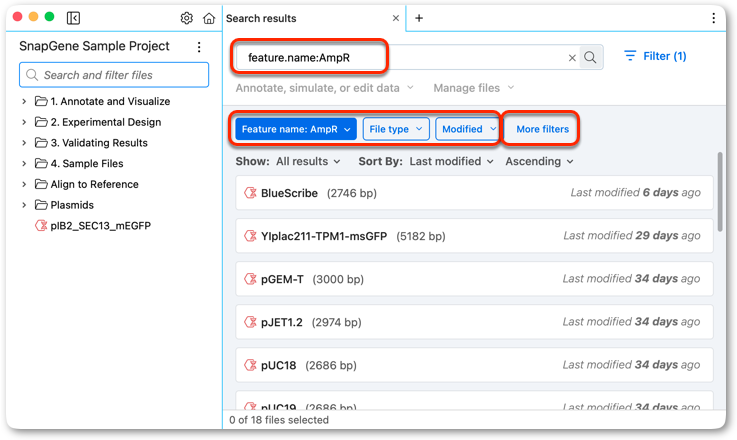
Task: Expand 3. Validating Results folder
Action: pos(24,143)
